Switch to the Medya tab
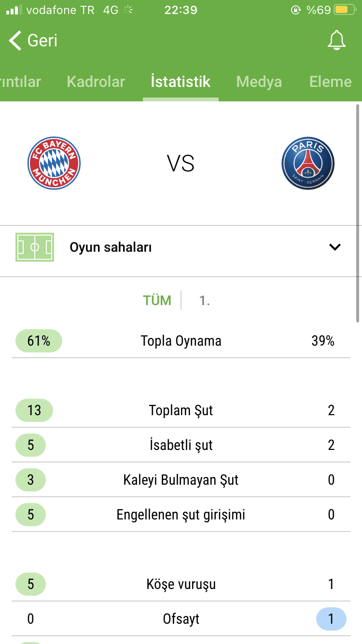This screenshot has width=362, height=644. [x=259, y=82]
